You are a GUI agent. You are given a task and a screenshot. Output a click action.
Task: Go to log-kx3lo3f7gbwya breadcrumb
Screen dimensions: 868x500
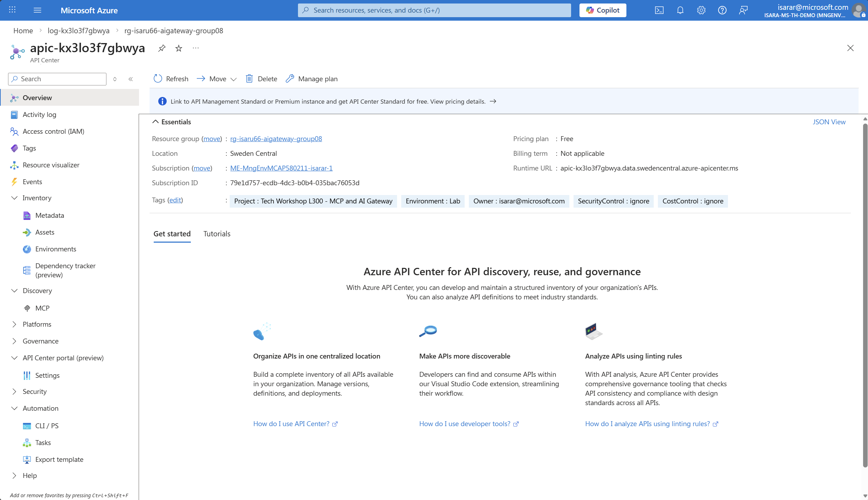pyautogui.click(x=78, y=30)
